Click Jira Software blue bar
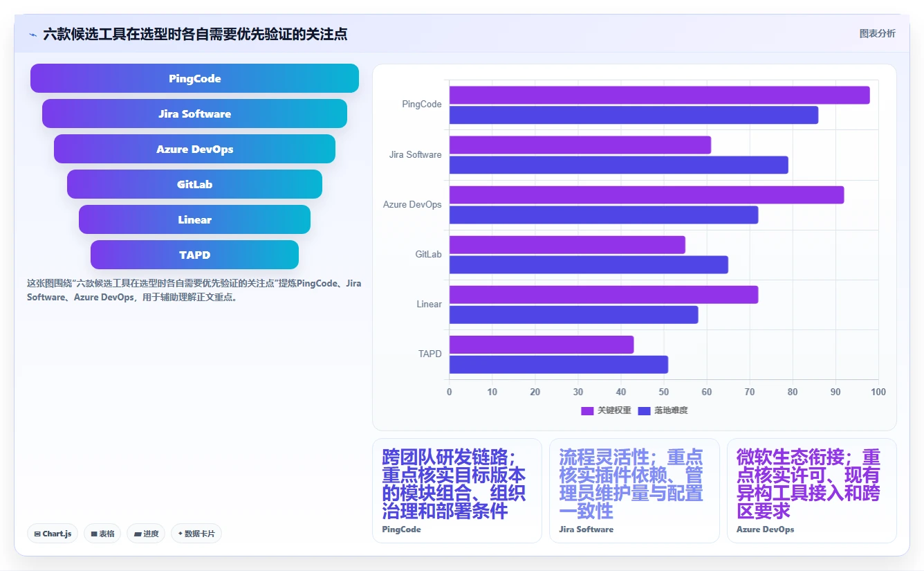Viewport: 924px width, 571px height. click(619, 165)
